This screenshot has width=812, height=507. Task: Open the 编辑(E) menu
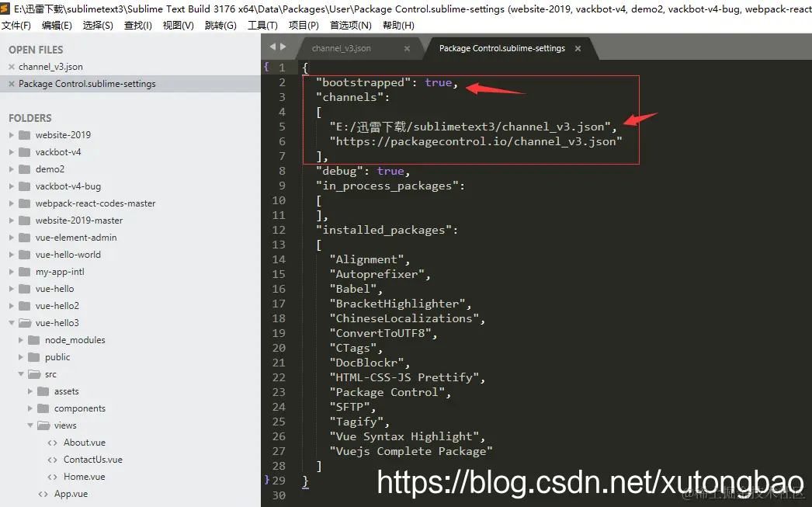click(x=57, y=26)
